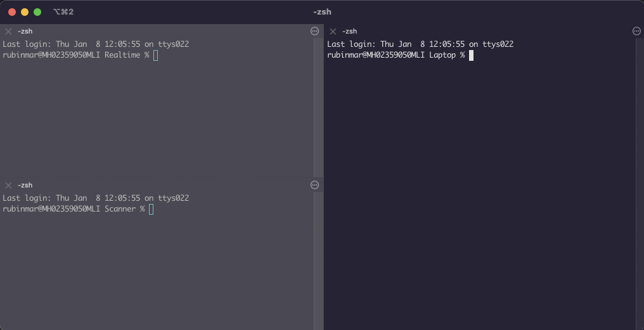Click the Scanner pane scrollbar track

point(319,261)
